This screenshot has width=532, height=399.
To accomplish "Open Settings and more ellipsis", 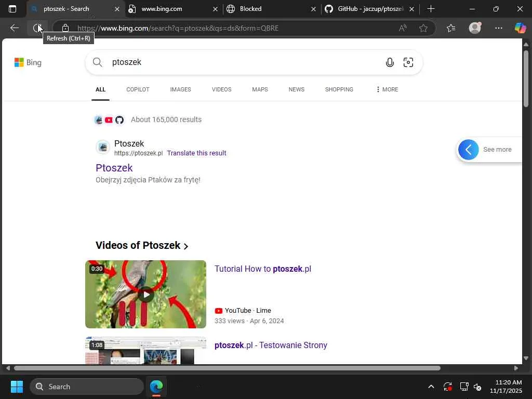I will pos(498,28).
